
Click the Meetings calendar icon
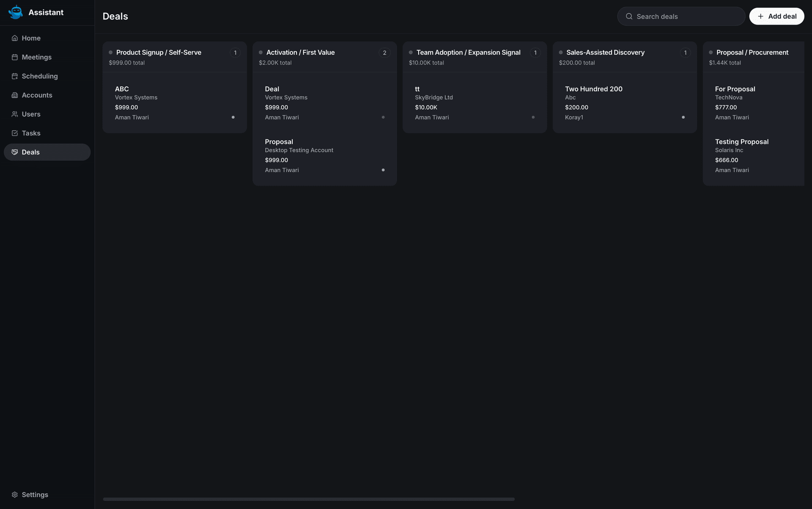pyautogui.click(x=15, y=57)
